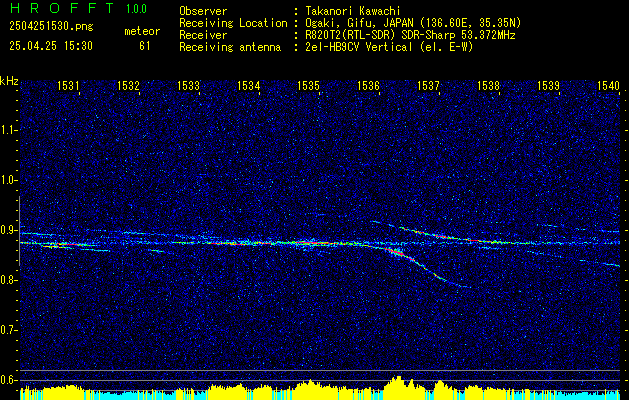
Task: Click the 0.9 frequency axis label
Action: tap(7, 230)
